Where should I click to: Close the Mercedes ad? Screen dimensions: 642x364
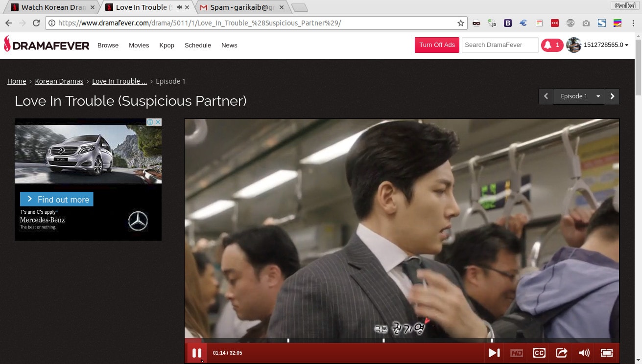tap(158, 122)
